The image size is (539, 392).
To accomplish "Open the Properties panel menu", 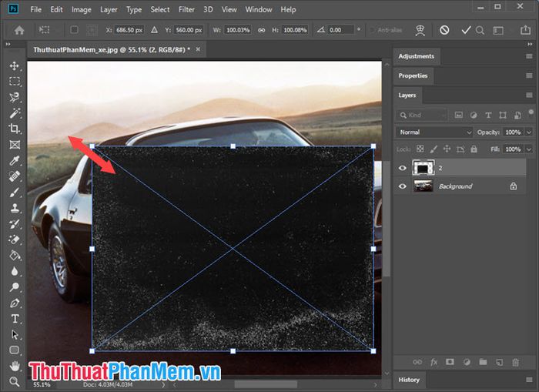I will point(530,75).
